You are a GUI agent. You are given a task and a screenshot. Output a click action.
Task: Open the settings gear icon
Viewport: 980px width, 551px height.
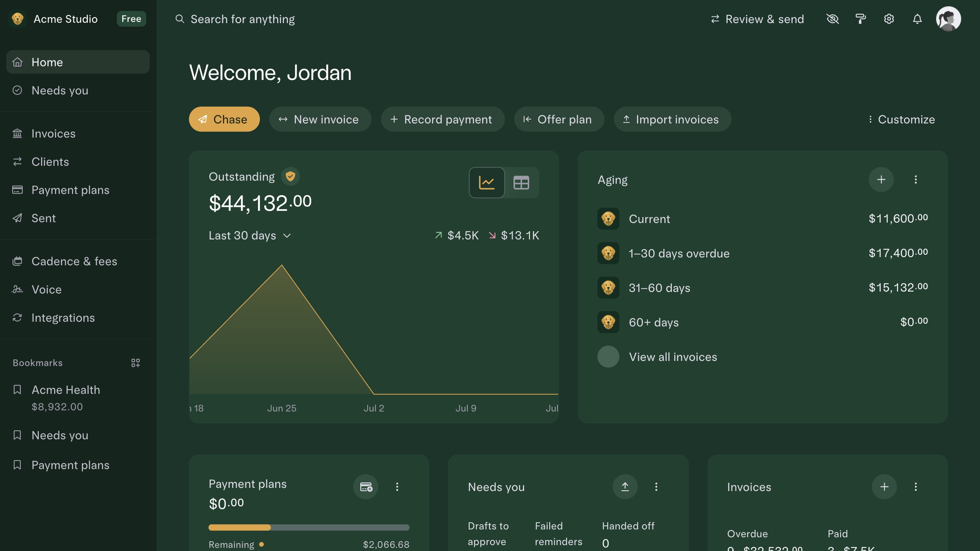tap(889, 19)
